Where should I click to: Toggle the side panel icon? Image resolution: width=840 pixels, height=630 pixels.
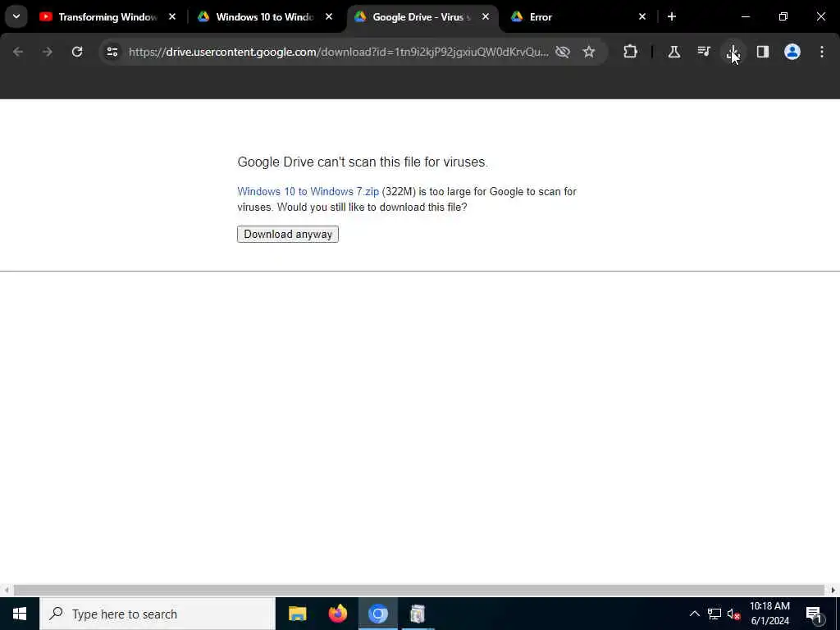click(763, 52)
